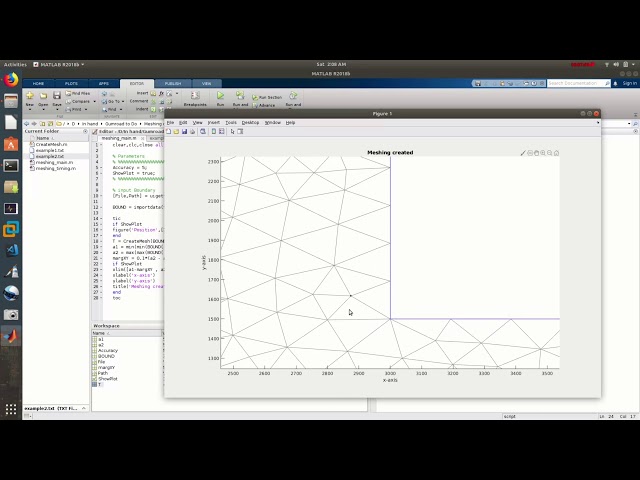Click New Figure icon in figure toolbar
The width and height of the screenshot is (640, 480).
click(x=169, y=131)
